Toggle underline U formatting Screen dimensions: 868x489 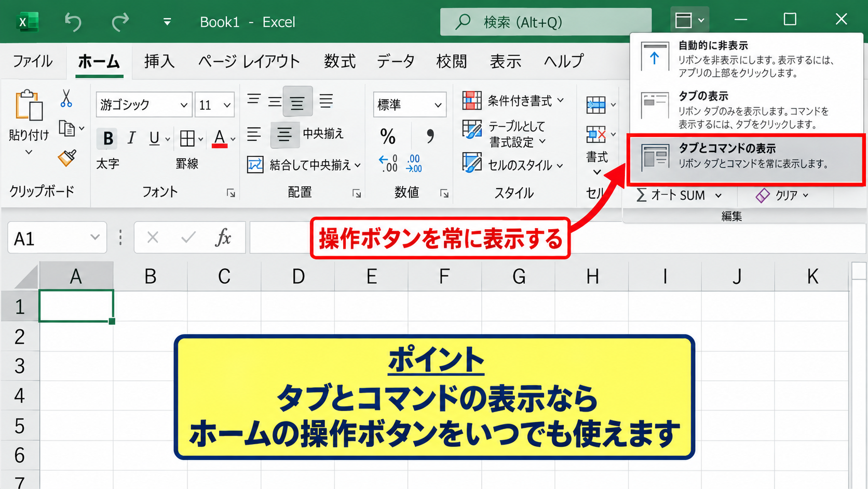coord(154,138)
